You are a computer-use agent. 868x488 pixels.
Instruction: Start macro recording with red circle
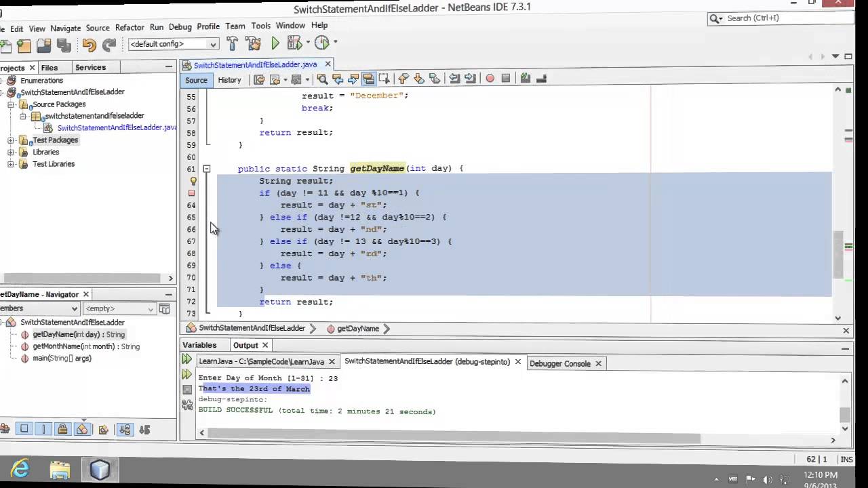click(490, 79)
